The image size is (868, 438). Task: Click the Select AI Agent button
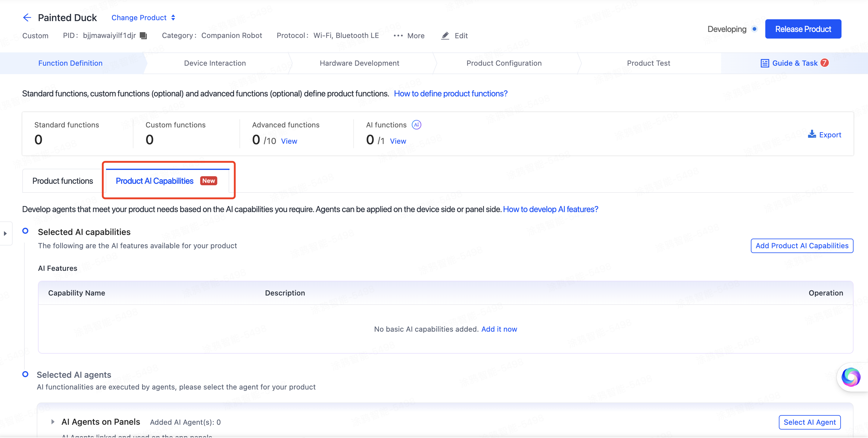809,422
